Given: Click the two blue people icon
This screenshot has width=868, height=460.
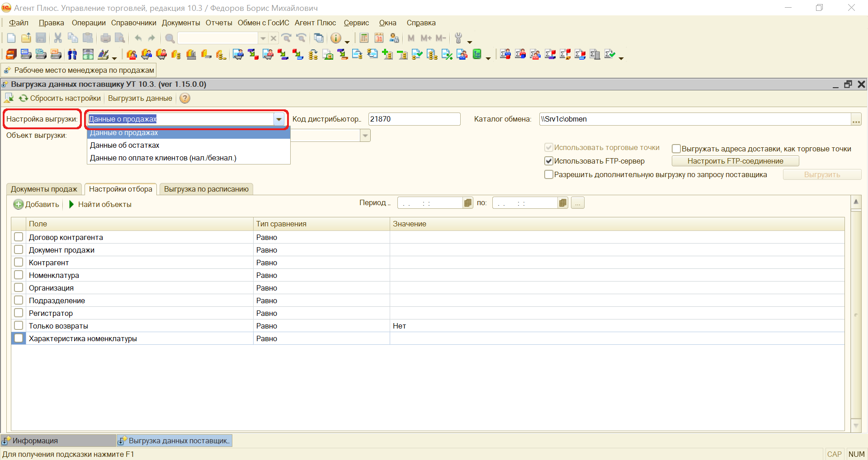Looking at the screenshot, I should point(72,55).
